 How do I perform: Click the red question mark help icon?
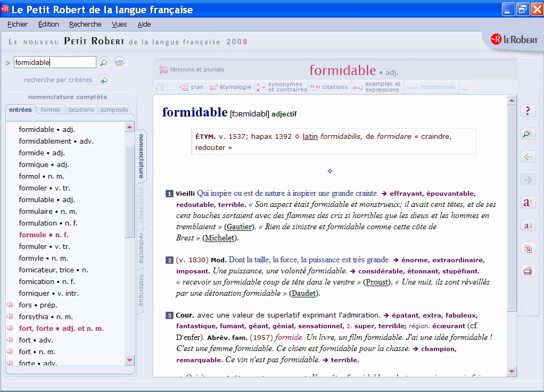(x=527, y=111)
